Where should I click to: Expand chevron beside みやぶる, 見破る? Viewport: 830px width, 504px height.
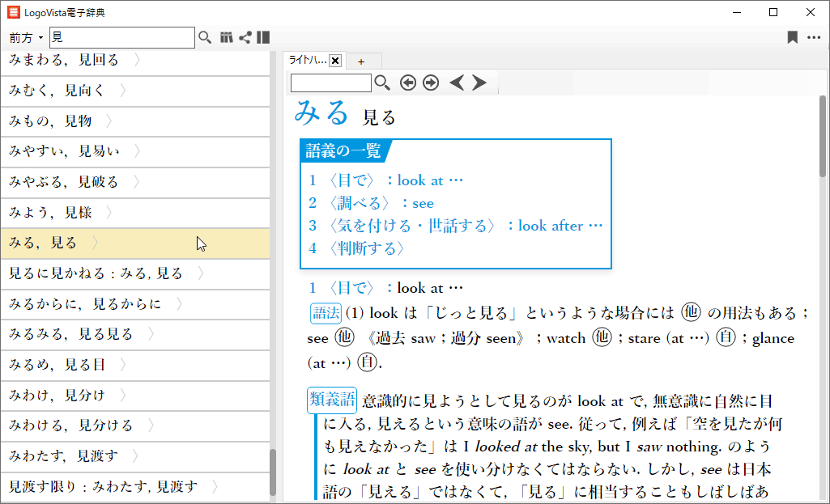pos(137,182)
